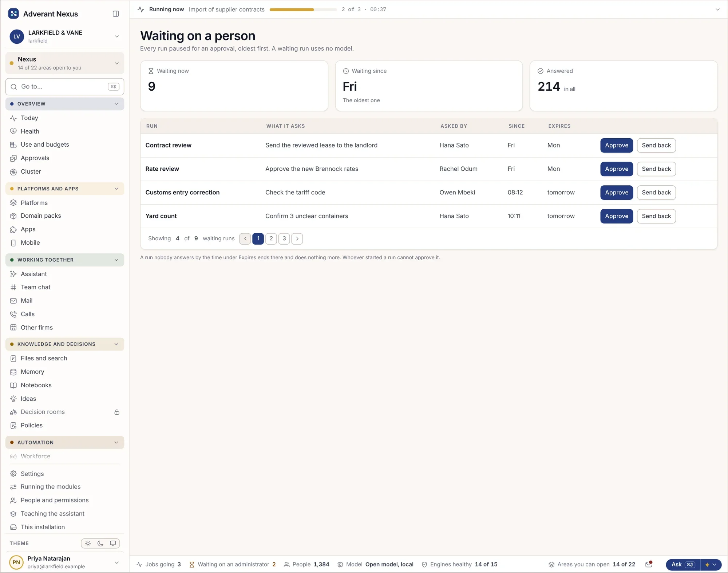Image resolution: width=728 pixels, height=573 pixels.
Task: Collapse the Overview section
Action: coord(64,104)
